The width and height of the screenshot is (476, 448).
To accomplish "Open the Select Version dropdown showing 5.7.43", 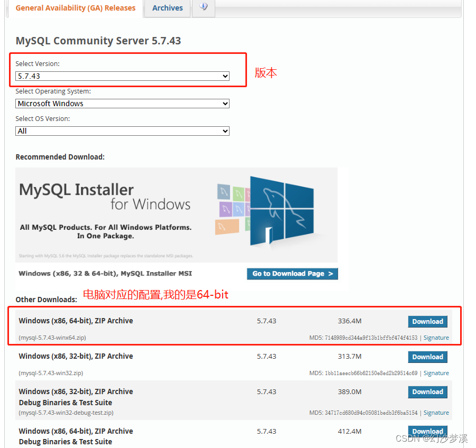I will point(122,76).
